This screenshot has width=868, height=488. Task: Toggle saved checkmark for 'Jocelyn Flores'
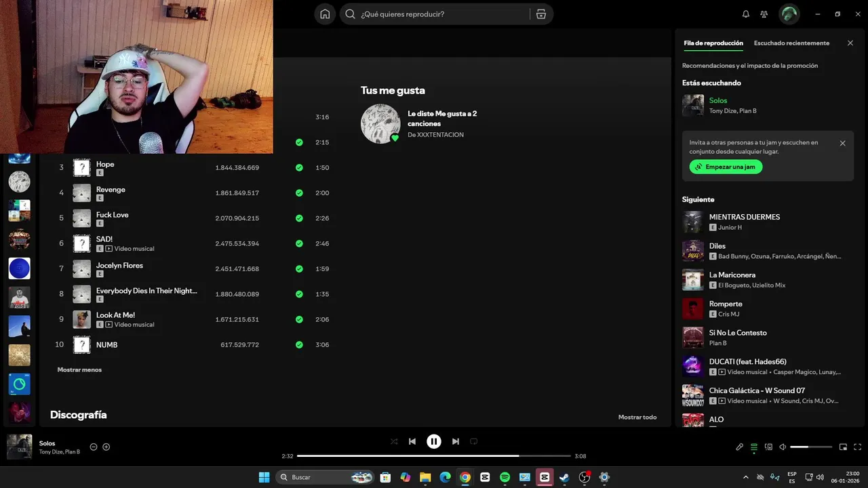coord(299,269)
